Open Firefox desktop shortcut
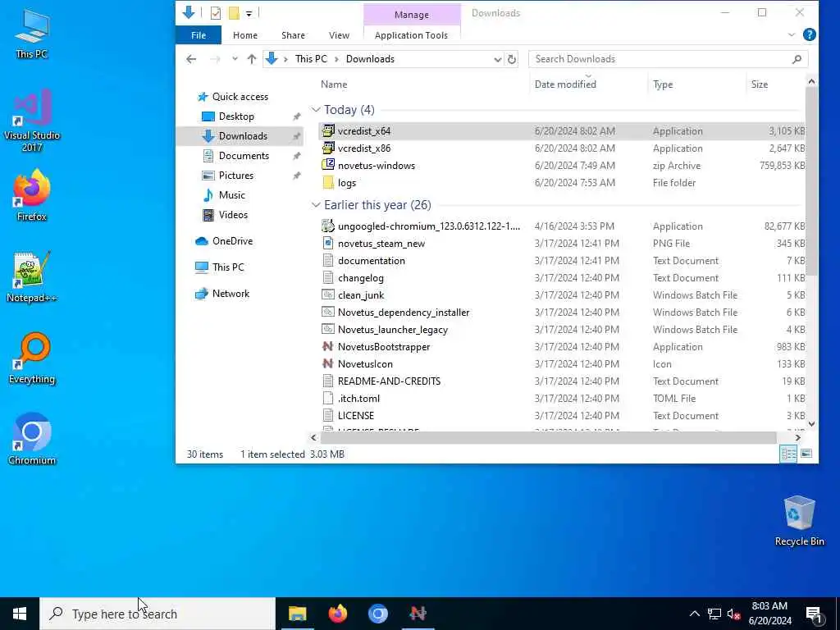This screenshot has height=630, width=840. coord(32,195)
